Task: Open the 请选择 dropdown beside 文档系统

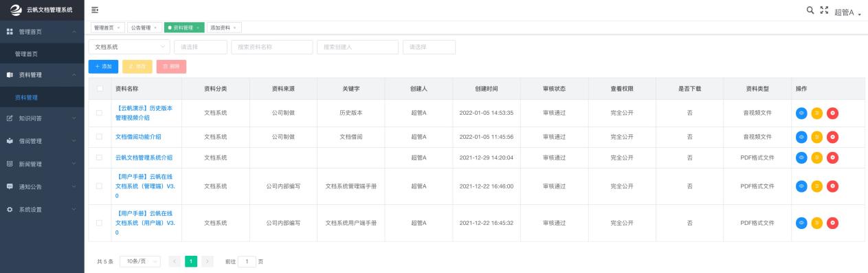Action: coord(200,47)
